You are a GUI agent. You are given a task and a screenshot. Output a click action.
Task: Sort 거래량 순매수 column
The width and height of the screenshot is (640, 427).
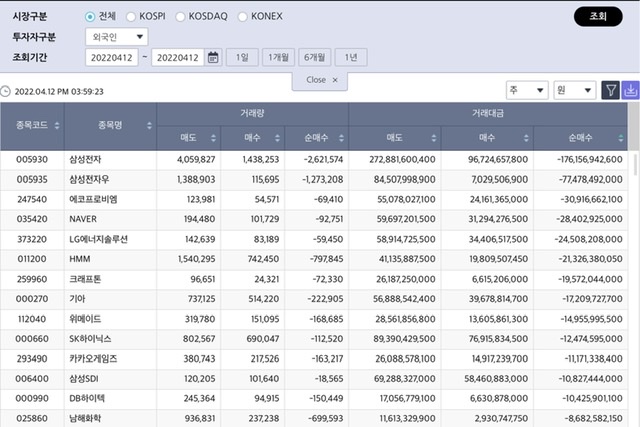click(x=340, y=137)
